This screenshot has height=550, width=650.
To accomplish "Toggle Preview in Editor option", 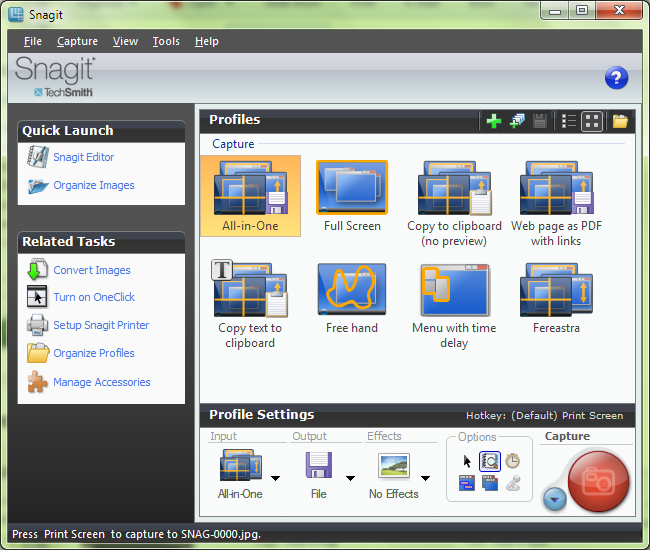I will [x=490, y=461].
